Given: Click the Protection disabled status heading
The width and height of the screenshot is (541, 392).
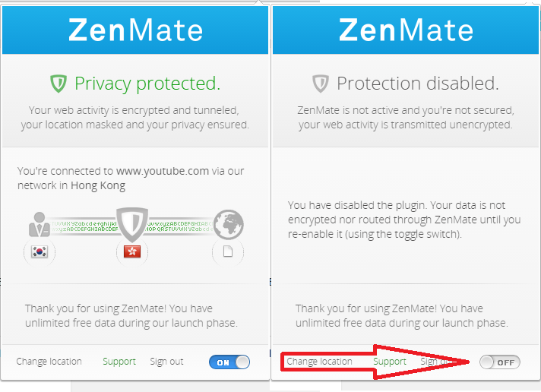Looking at the screenshot, I should point(417,83).
